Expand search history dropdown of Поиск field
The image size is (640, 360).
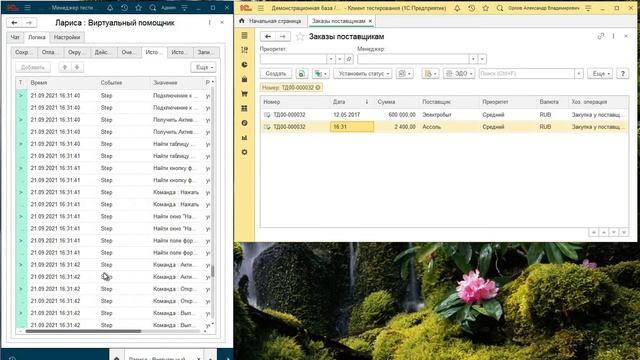pos(579,73)
